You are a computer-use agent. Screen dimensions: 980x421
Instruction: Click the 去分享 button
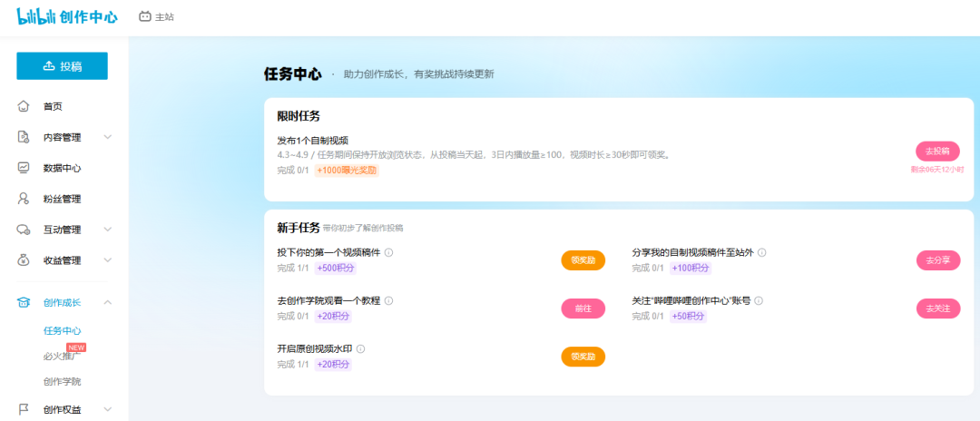click(938, 260)
